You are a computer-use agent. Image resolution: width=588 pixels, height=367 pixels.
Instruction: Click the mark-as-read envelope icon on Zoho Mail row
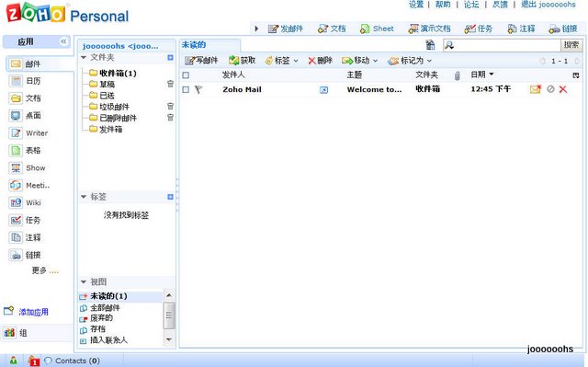point(536,89)
